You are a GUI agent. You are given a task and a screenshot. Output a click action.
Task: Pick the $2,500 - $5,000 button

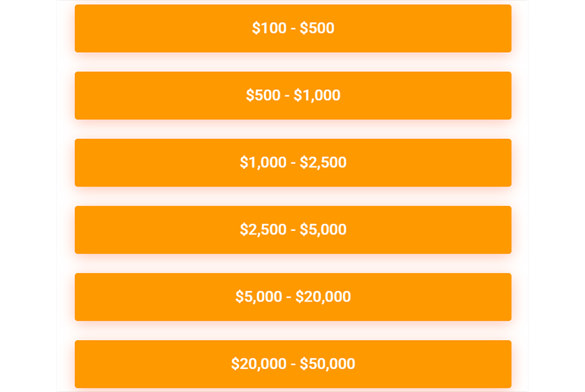[x=292, y=229]
